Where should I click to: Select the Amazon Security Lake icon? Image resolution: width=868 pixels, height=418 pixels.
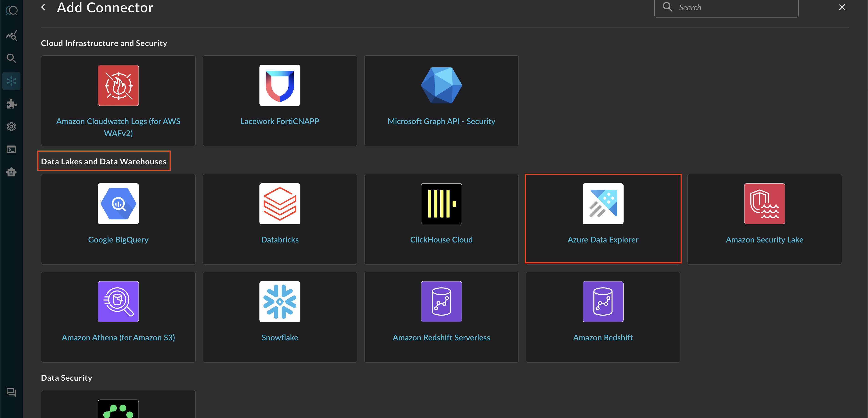tap(764, 204)
